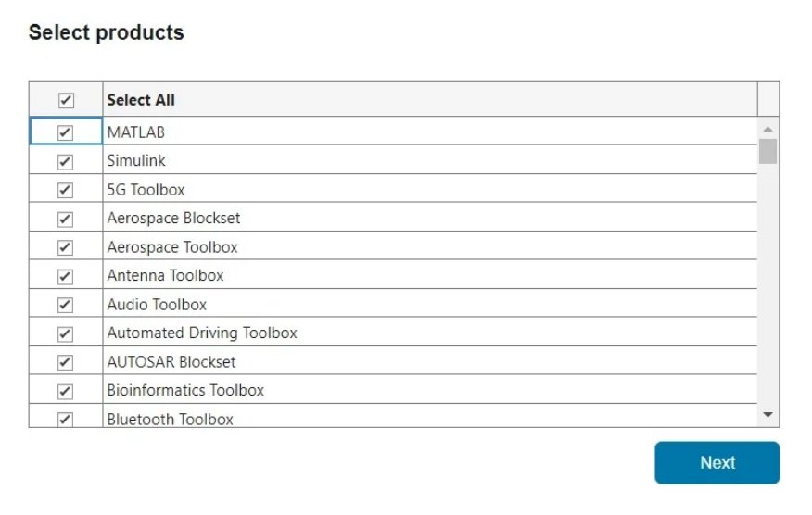812x515 pixels.
Task: Select the Simulink row label
Action: [x=136, y=161]
